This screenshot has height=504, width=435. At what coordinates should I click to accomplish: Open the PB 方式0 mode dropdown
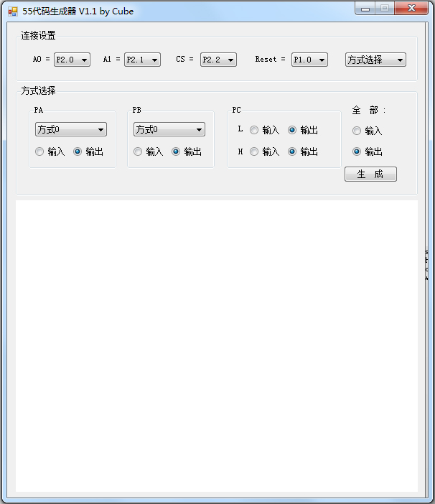click(169, 129)
